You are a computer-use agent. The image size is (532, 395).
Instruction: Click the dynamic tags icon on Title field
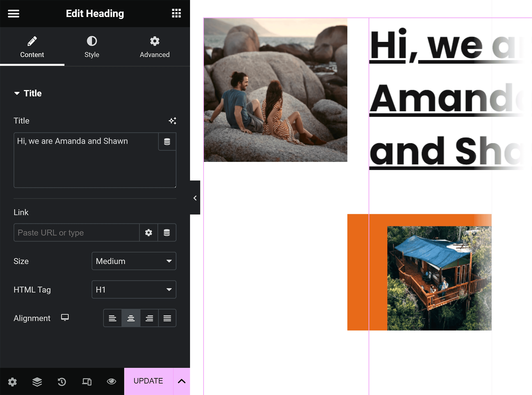[167, 141]
